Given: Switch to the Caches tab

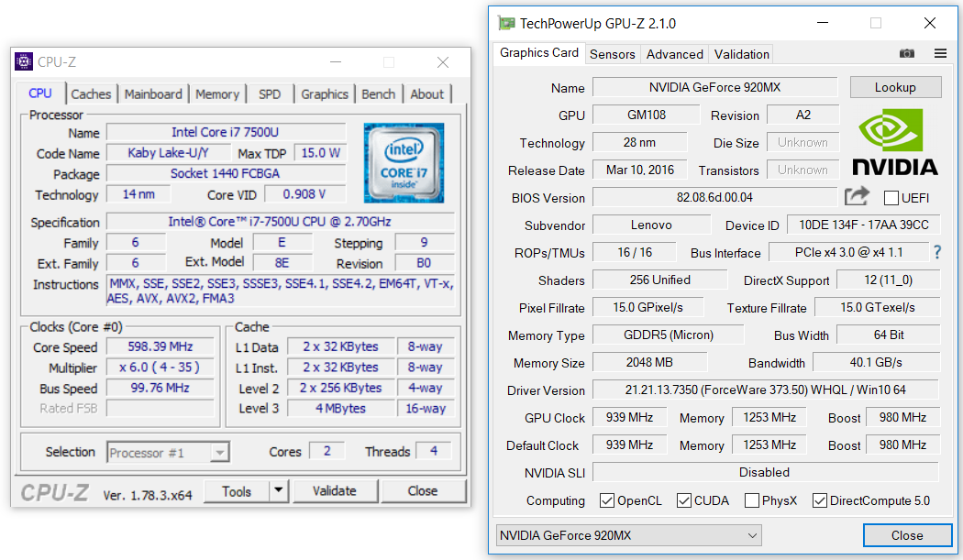Looking at the screenshot, I should click(x=91, y=94).
